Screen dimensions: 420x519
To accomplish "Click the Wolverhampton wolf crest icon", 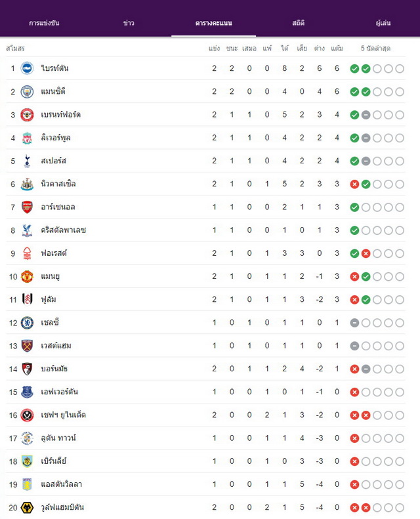I will 27,507.
